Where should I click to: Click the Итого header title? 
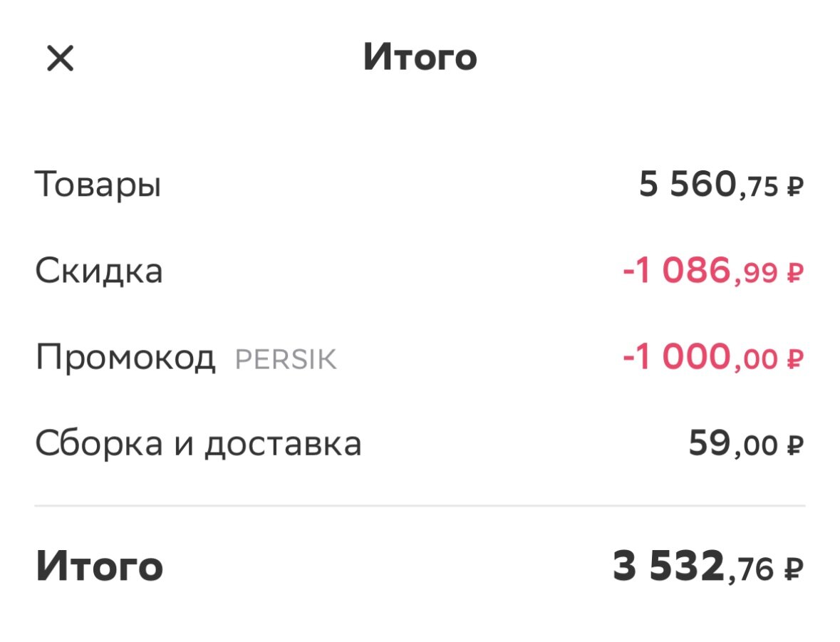coord(420,58)
